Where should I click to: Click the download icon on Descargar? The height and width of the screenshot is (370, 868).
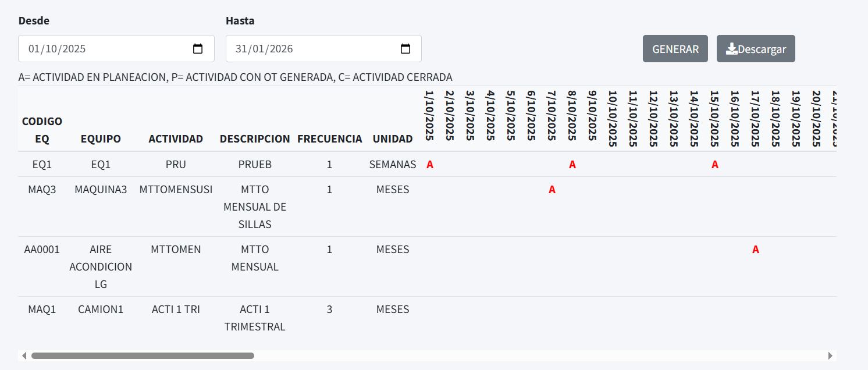pyautogui.click(x=732, y=49)
